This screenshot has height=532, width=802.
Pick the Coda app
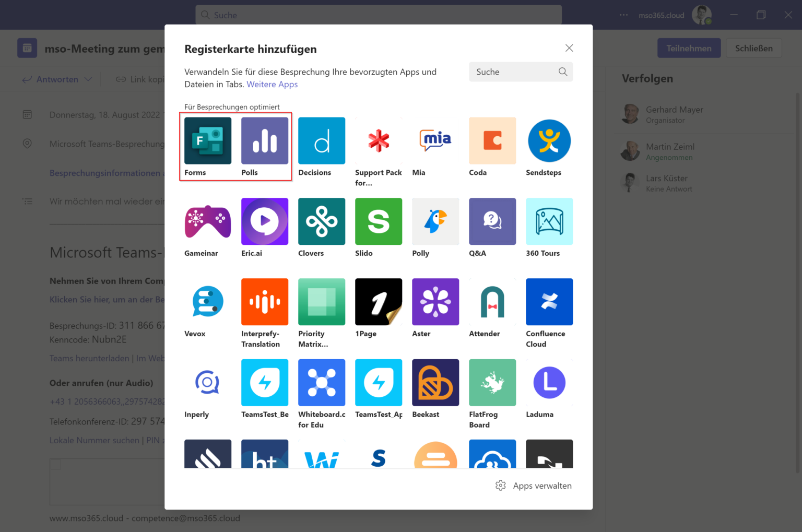492,140
